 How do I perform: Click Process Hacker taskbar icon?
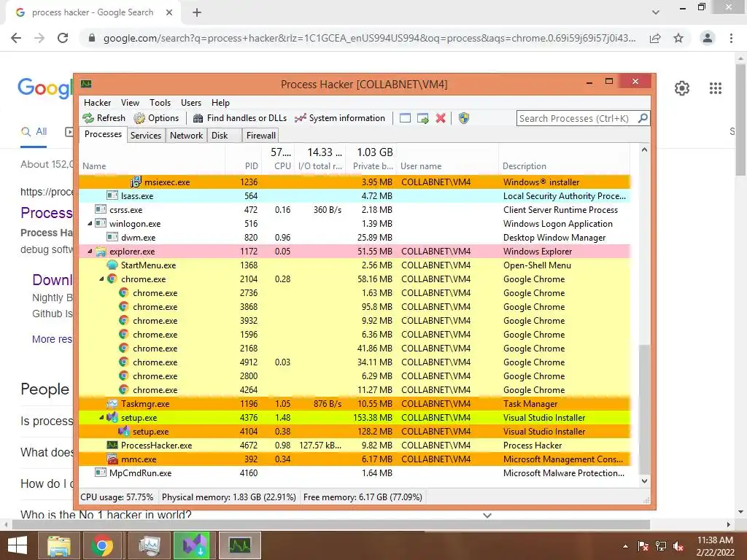[239, 545]
